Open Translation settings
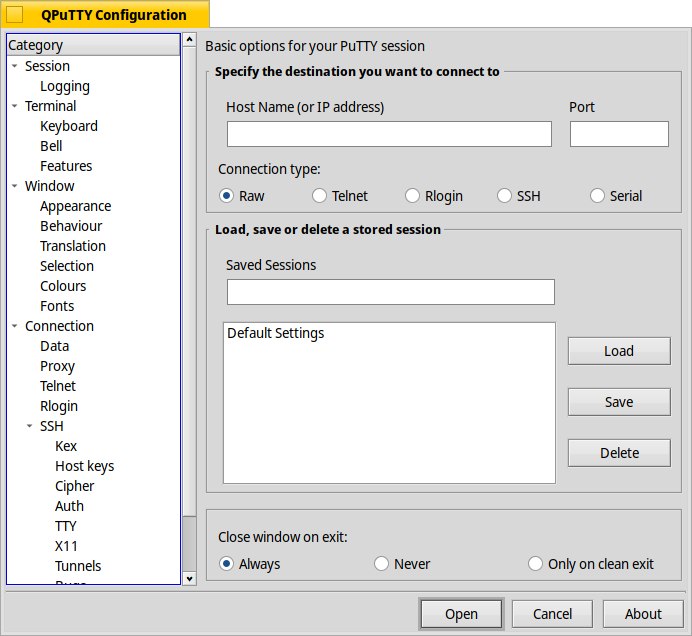Screen dimensions: 692x636 (73, 246)
